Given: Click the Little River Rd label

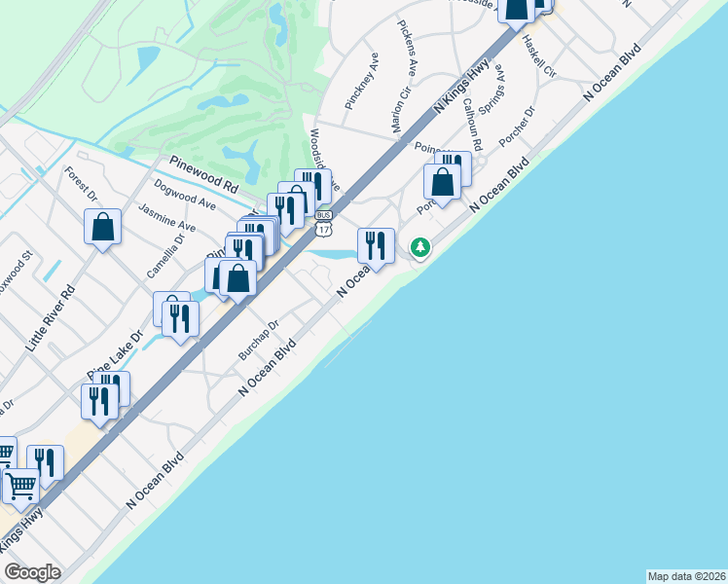Looking at the screenshot, I should click(x=50, y=318).
